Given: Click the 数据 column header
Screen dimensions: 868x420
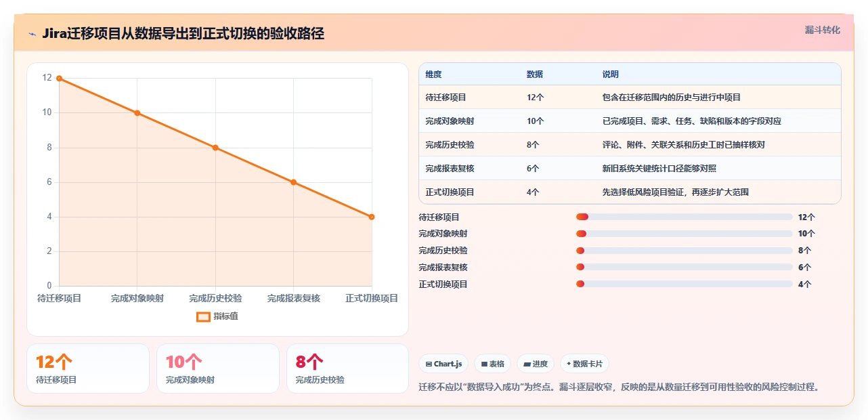Looking at the screenshot, I should click(x=535, y=75).
